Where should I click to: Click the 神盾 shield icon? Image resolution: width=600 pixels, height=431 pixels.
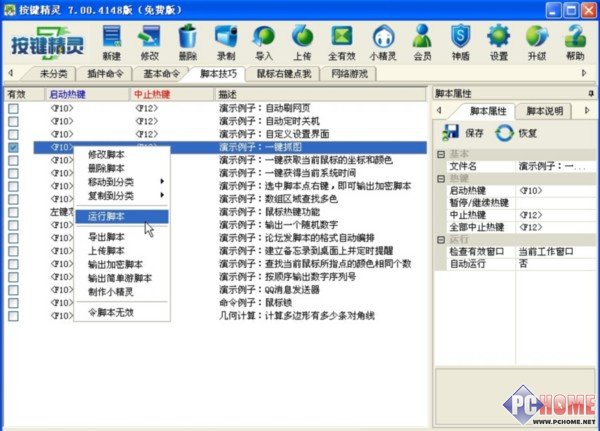tap(461, 41)
